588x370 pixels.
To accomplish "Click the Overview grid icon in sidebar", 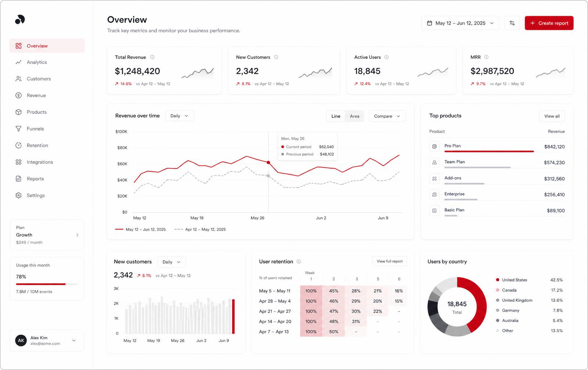I will pos(18,46).
